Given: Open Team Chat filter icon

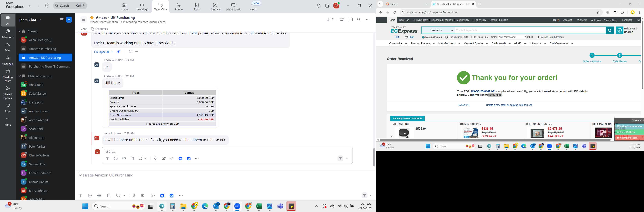Looking at the screenshot, I should coord(61,20).
